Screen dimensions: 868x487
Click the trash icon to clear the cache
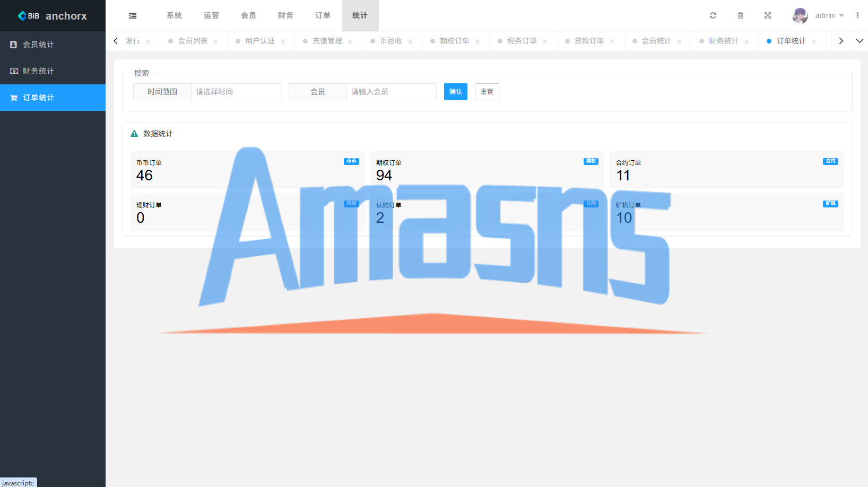tap(740, 16)
